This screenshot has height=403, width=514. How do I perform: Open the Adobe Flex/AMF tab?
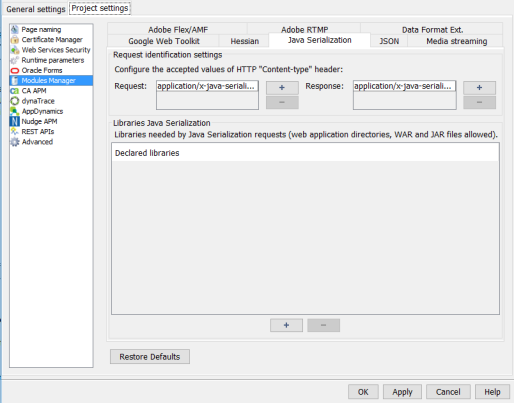(178, 30)
